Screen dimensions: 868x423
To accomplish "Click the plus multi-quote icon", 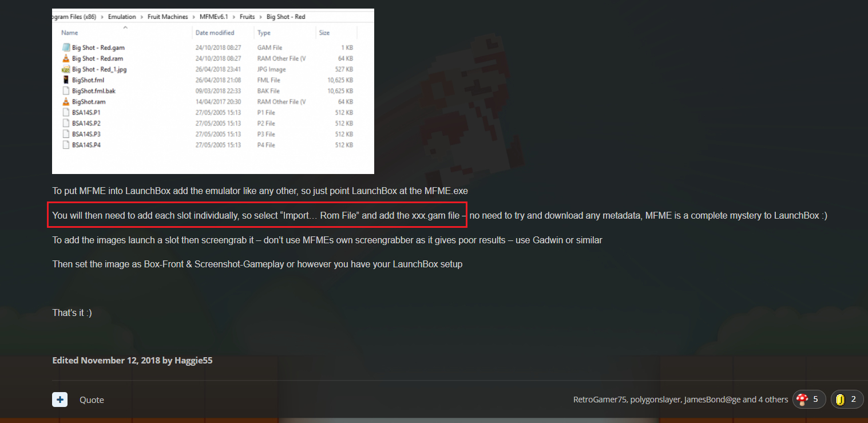I will coord(60,400).
